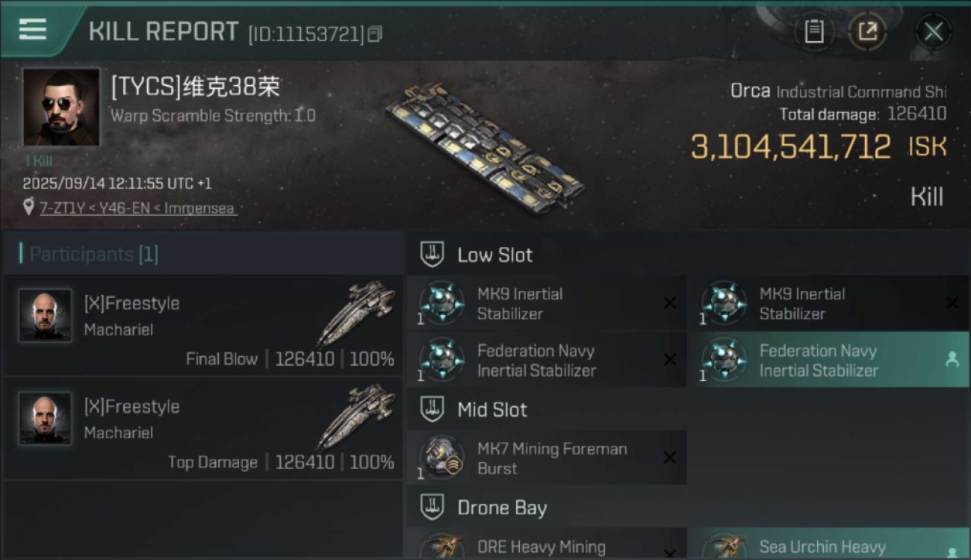
Task: Click the Final Blow pilot portrait
Action: [x=46, y=316]
